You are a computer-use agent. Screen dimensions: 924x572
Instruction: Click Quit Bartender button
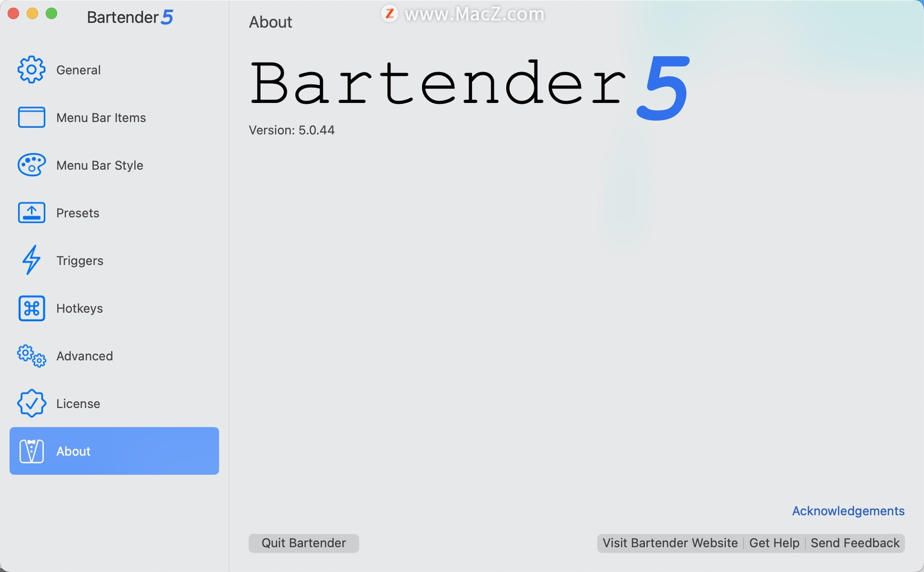tap(304, 543)
